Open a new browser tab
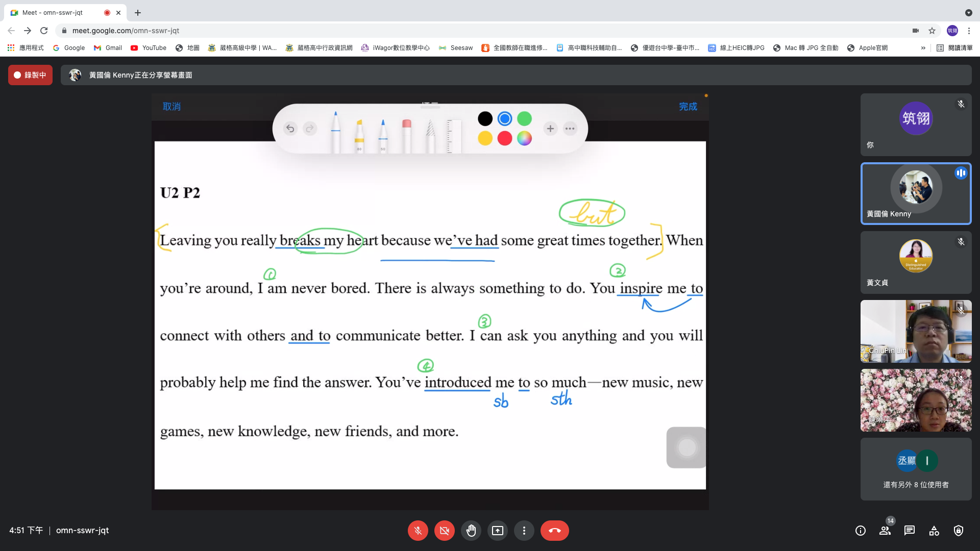 138,13
